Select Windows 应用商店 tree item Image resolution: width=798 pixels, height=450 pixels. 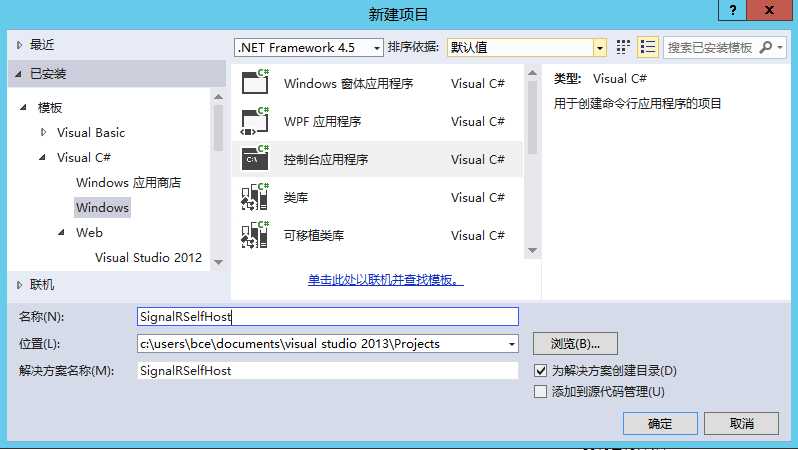tap(128, 182)
